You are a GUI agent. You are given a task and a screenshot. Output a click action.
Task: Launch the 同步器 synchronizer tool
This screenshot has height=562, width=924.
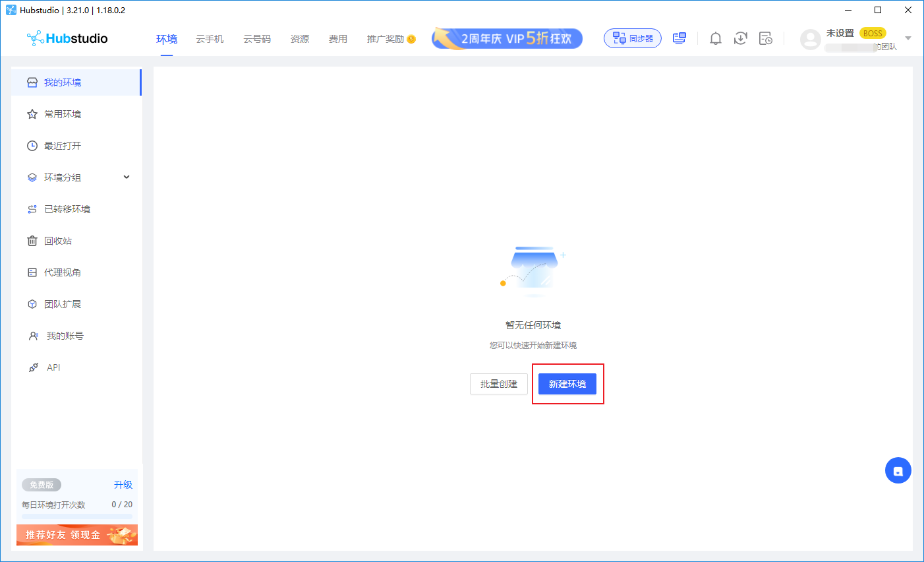pyautogui.click(x=631, y=38)
